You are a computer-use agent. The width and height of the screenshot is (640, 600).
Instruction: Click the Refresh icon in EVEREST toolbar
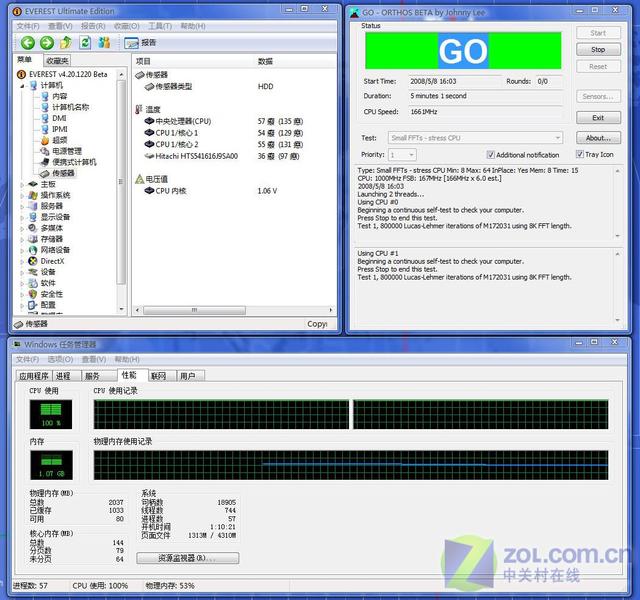pos(85,42)
